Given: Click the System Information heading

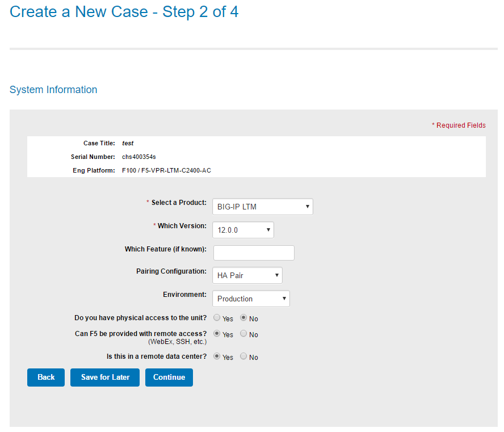Looking at the screenshot, I should click(x=53, y=89).
